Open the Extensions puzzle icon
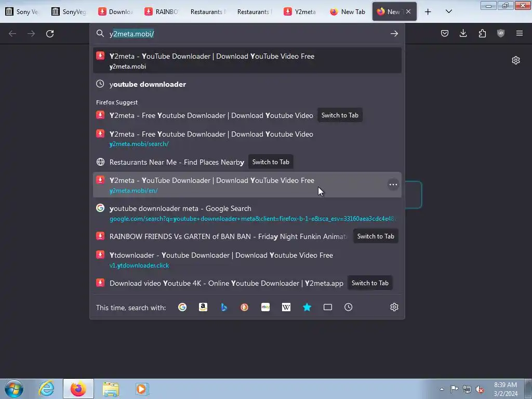The width and height of the screenshot is (532, 399). 482,33
